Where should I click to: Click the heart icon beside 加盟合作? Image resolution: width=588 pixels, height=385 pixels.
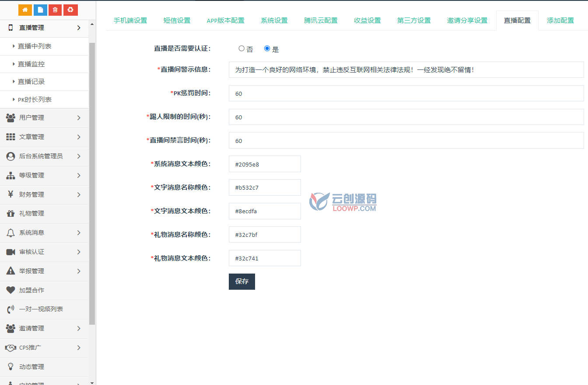(x=10, y=290)
